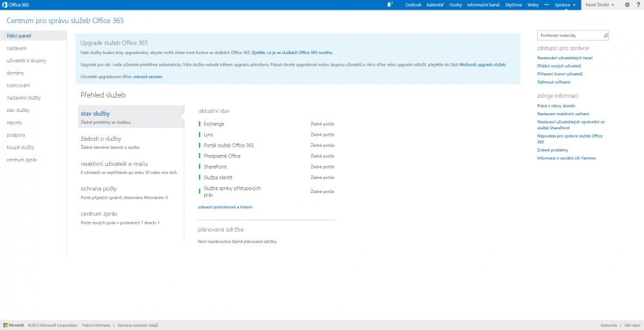The image size is (644, 330).
Task: Click zobrazit seznam link
Action: pos(147,77)
